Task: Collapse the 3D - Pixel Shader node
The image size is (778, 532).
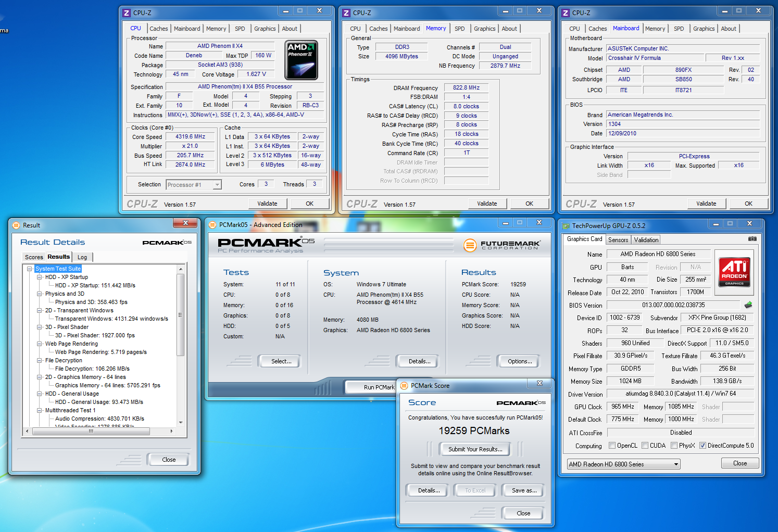Action: [40, 327]
